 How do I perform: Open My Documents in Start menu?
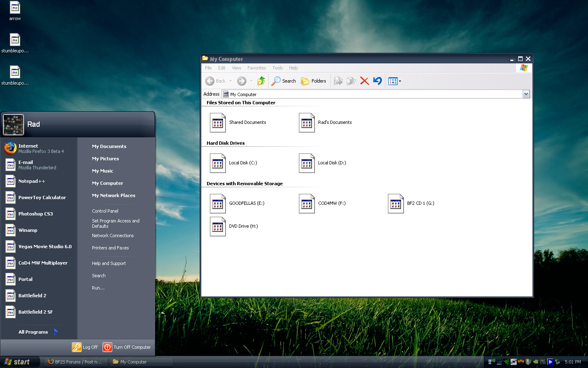tap(109, 146)
